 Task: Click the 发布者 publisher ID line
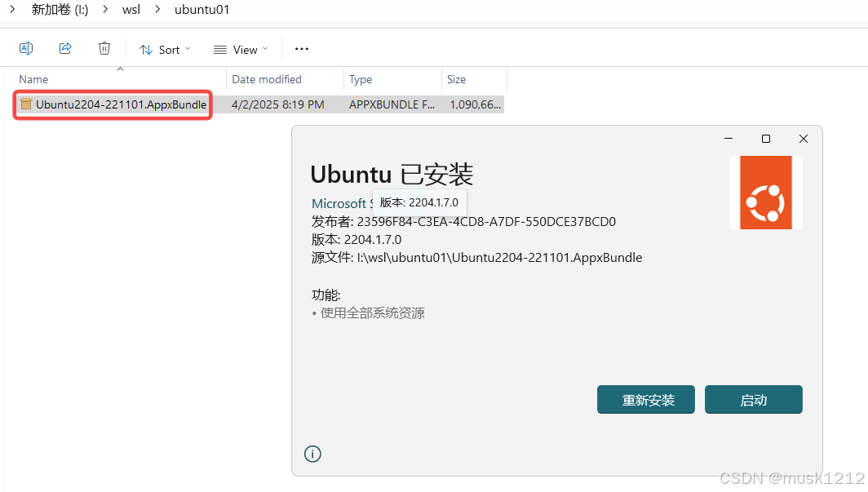463,222
